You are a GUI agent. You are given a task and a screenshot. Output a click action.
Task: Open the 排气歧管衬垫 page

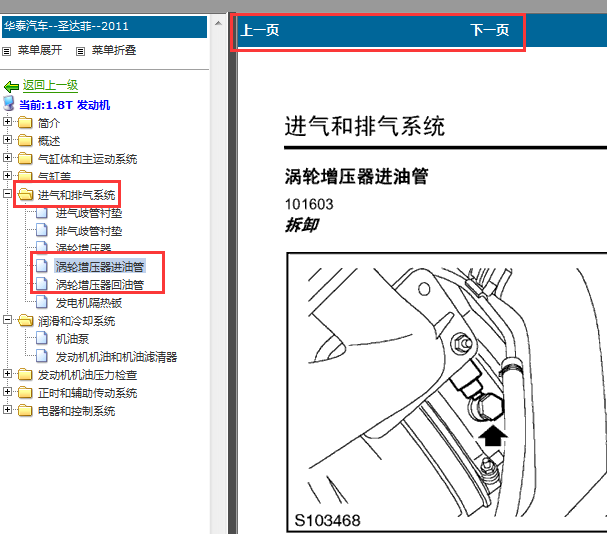pyautogui.click(x=89, y=231)
